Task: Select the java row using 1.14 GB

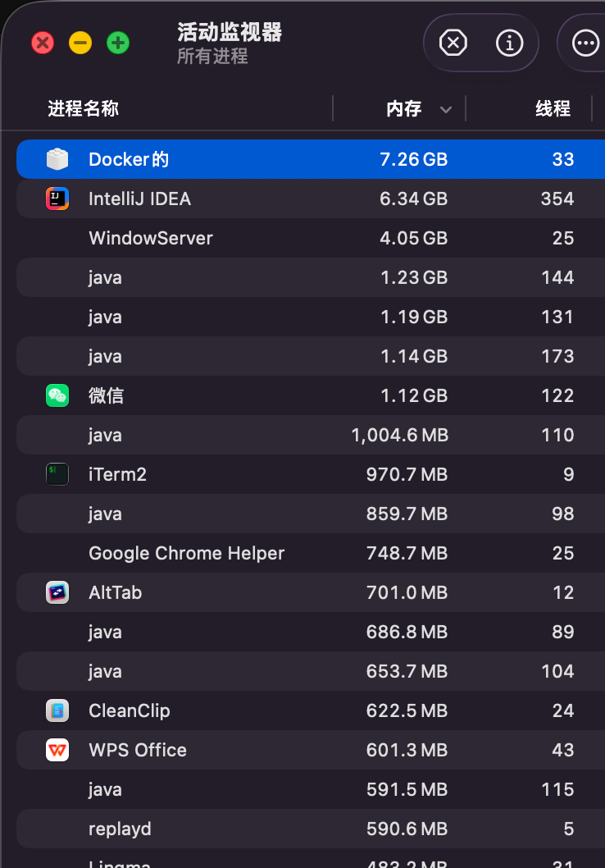Action: [311, 356]
